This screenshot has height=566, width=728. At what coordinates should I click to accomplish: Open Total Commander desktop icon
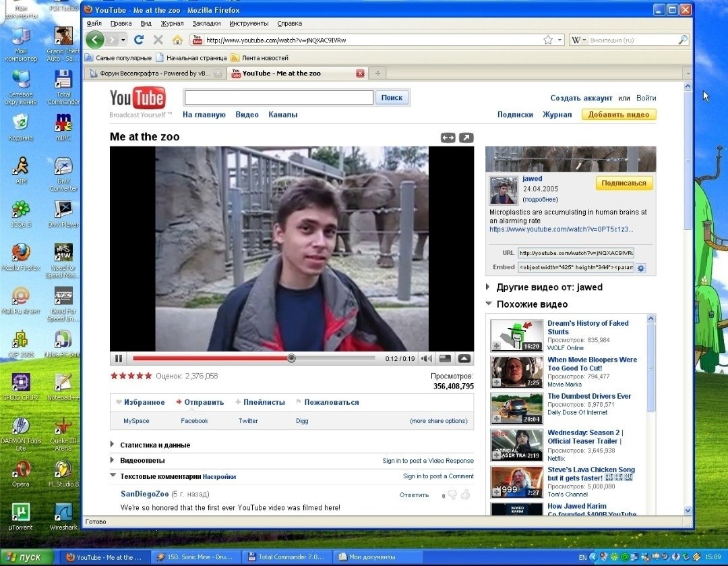63,87
